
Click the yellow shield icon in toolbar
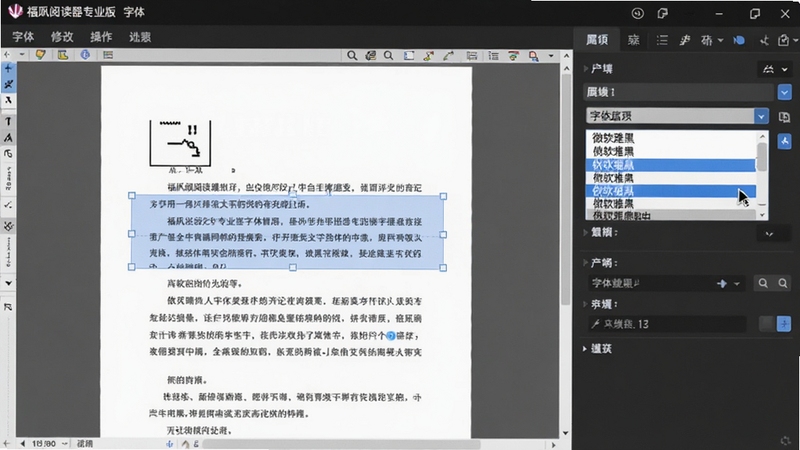pyautogui.click(x=40, y=55)
